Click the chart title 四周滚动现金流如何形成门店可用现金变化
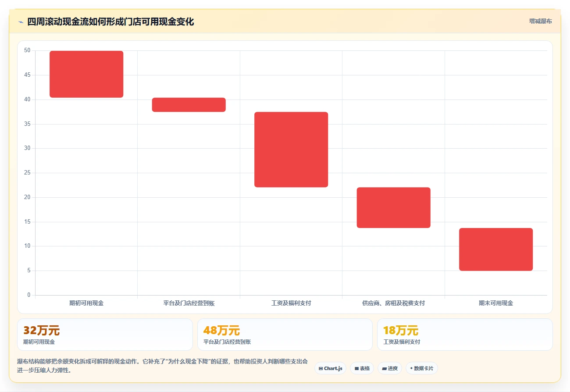570x392 pixels. (x=110, y=21)
